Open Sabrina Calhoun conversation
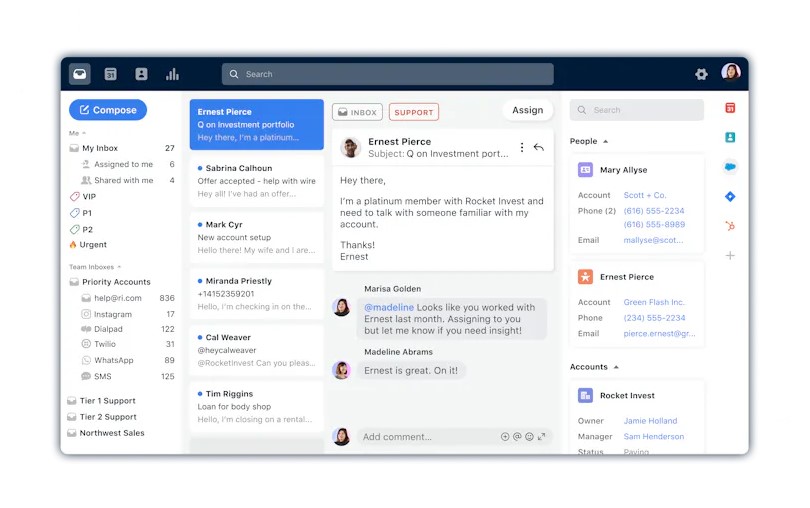 click(257, 181)
